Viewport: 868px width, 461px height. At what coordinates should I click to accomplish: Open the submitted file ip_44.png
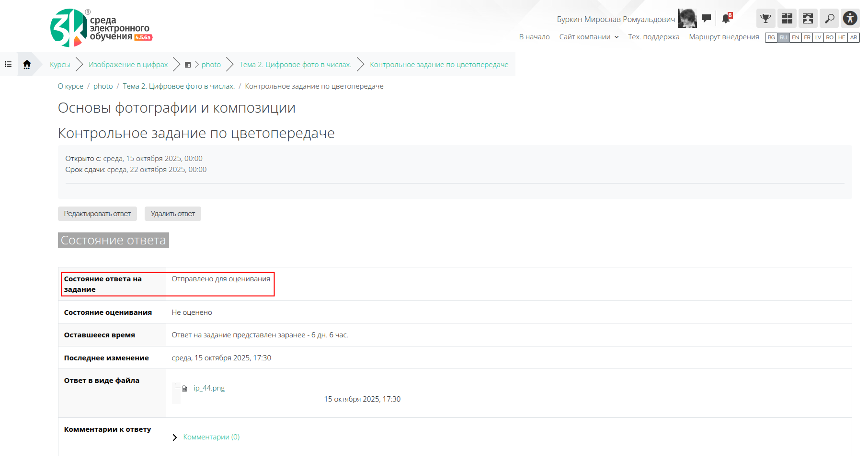(x=209, y=388)
